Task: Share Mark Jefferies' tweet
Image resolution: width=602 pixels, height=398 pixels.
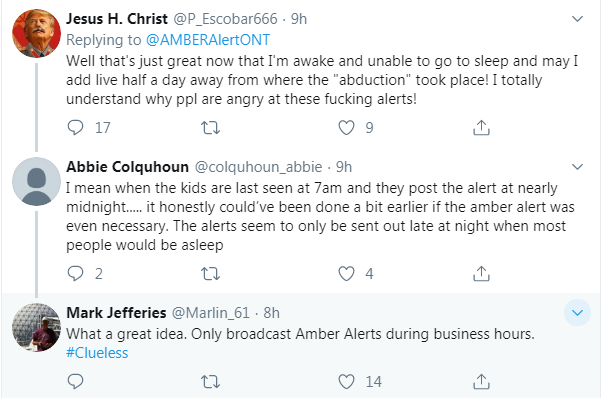Action: click(481, 381)
